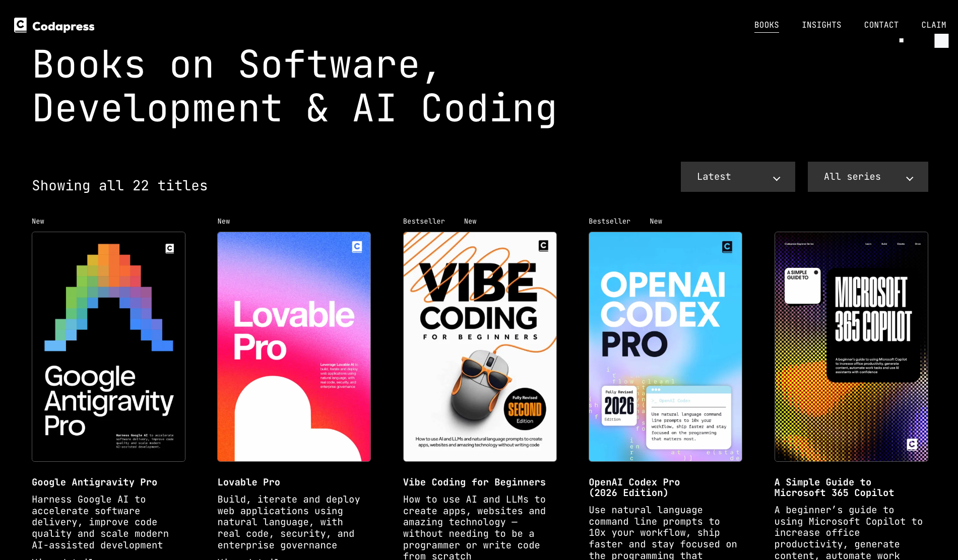Click the Codapress logo on Antigravity cover

pos(170,248)
